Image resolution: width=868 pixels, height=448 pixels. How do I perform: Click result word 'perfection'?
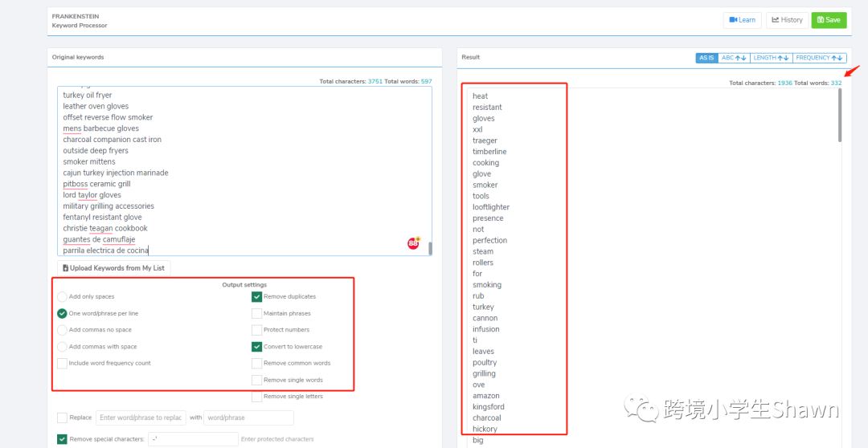coord(490,240)
